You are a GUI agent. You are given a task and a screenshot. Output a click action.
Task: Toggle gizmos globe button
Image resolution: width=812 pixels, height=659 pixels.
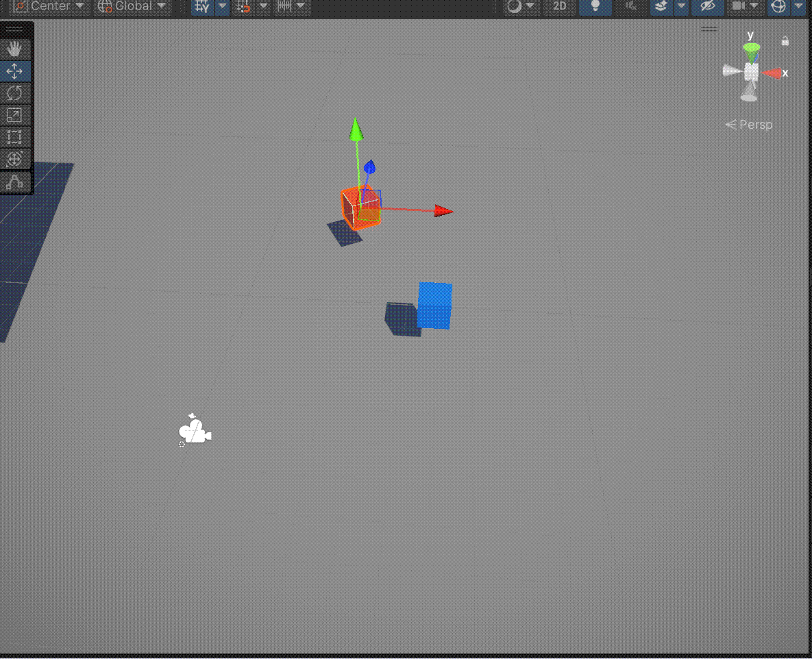(x=778, y=7)
